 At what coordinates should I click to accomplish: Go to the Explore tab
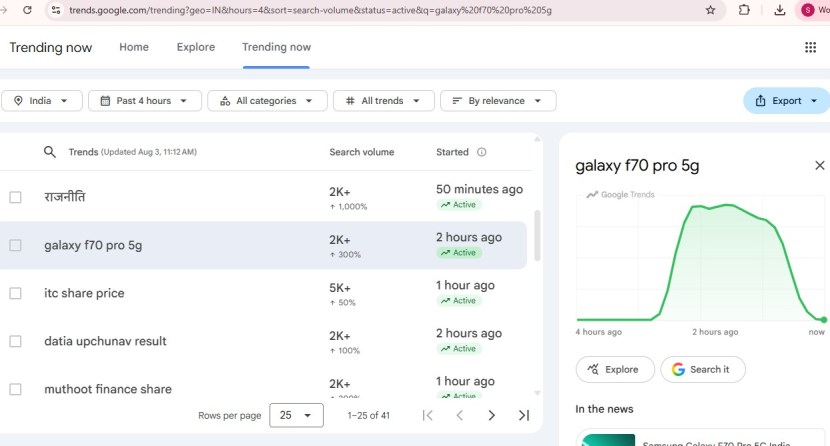point(196,47)
